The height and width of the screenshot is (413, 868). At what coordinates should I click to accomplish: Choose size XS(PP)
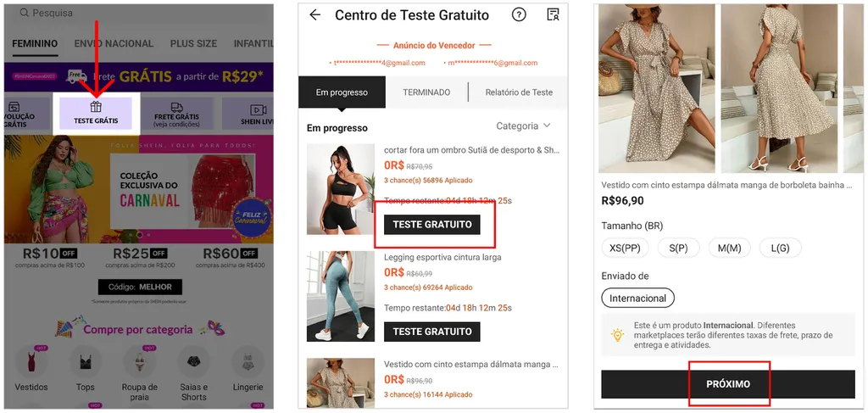624,248
